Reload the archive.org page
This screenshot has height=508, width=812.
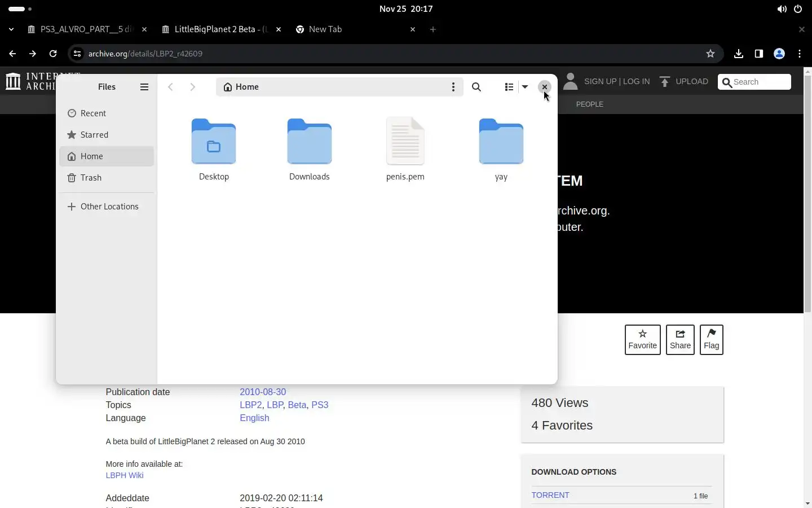coord(53,54)
